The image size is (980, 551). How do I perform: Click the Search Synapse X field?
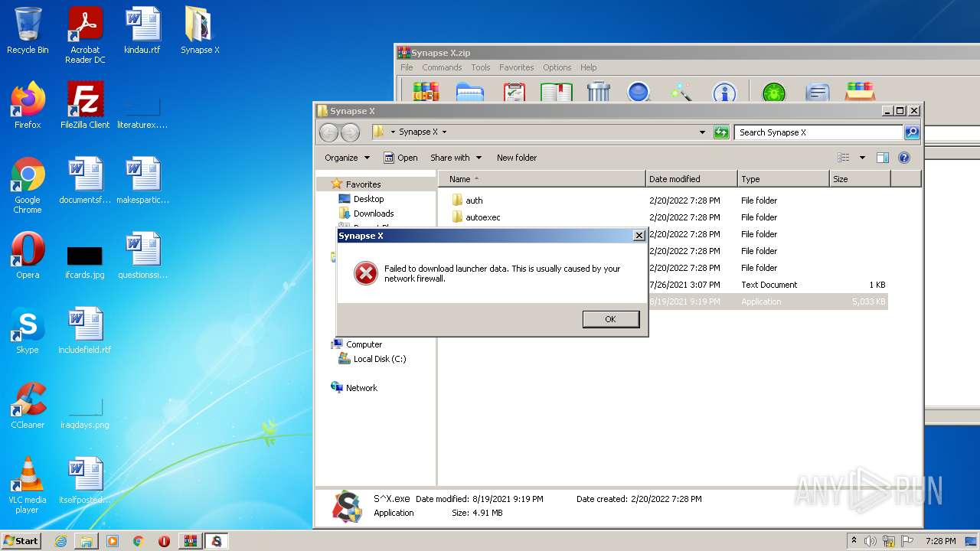coord(818,132)
